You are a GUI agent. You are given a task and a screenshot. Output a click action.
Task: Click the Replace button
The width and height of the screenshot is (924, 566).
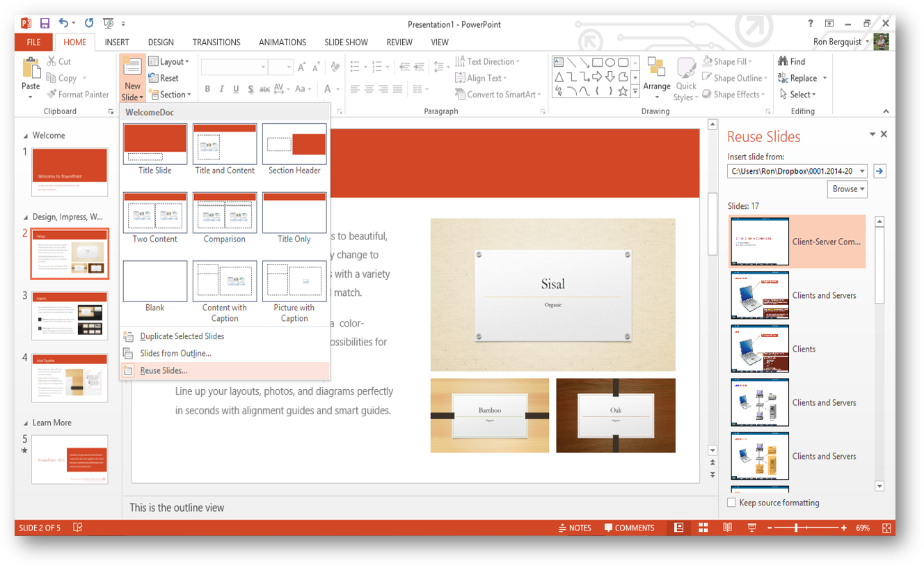tap(802, 78)
